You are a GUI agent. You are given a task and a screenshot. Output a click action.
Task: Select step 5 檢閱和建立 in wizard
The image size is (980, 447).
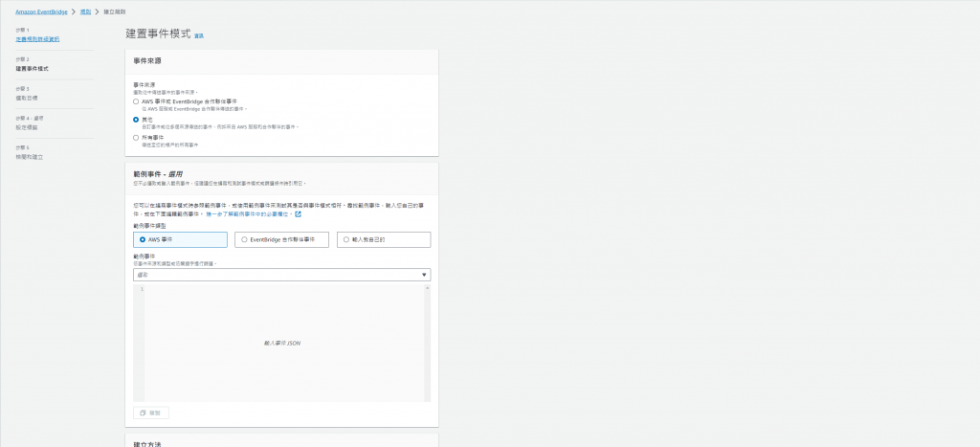[30, 157]
